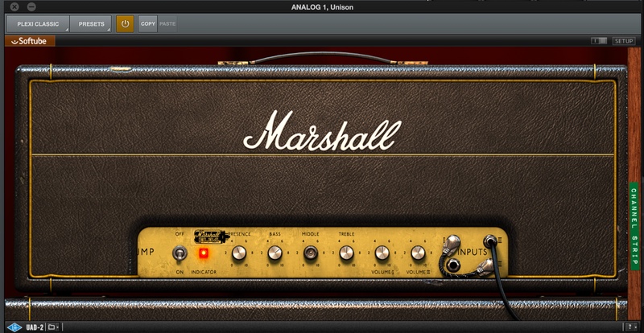Flip the amp OFF/ON power switch
Image resolution: width=644 pixels, height=333 pixels.
(x=180, y=253)
